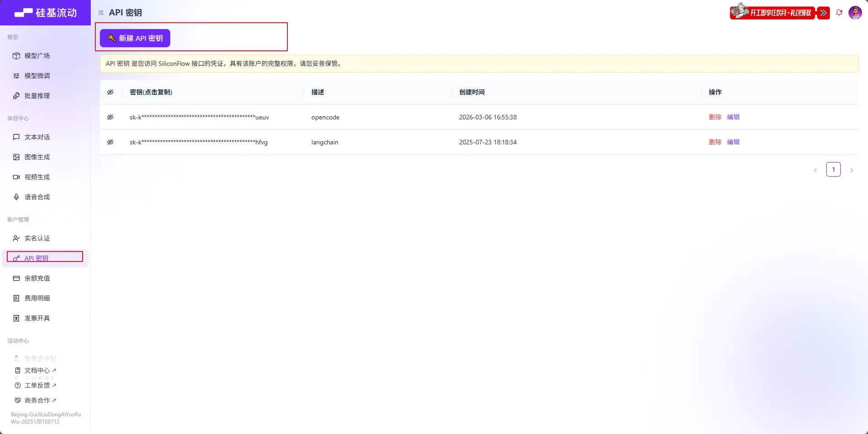The width and height of the screenshot is (868, 434).
Task: Go to previous page arrow
Action: pyautogui.click(x=815, y=170)
